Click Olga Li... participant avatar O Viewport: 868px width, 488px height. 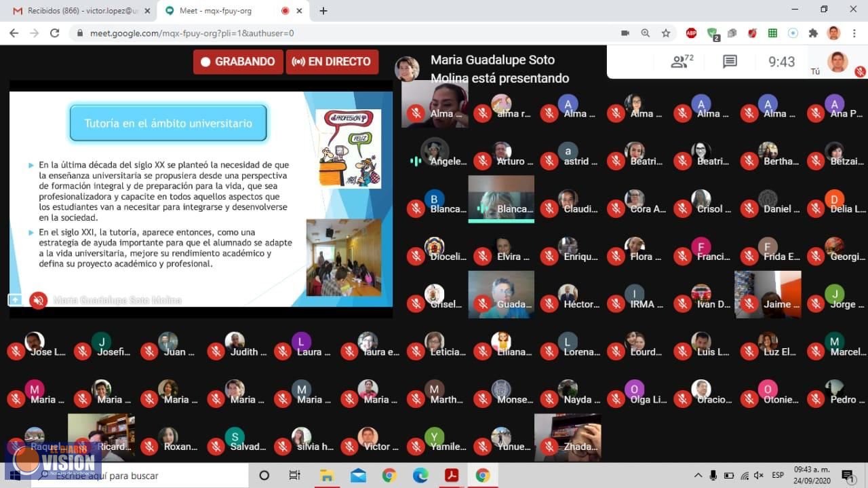coord(635,390)
